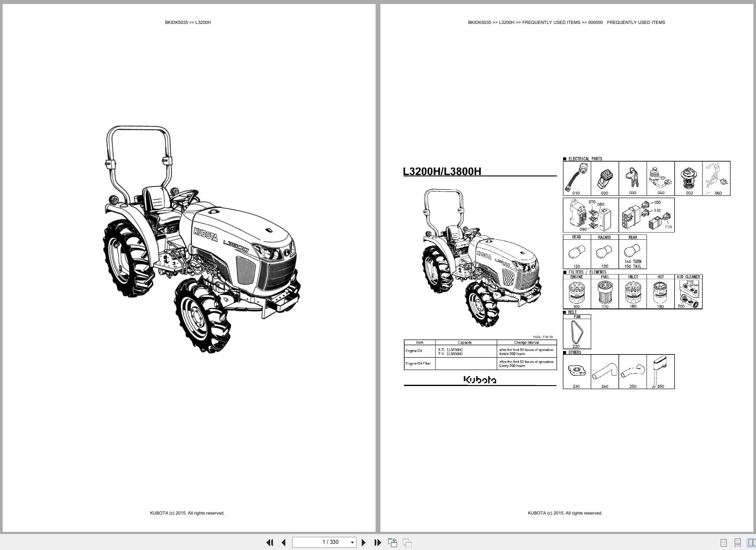
Task: Click left page Kubota copyright footer
Action: tap(187, 513)
